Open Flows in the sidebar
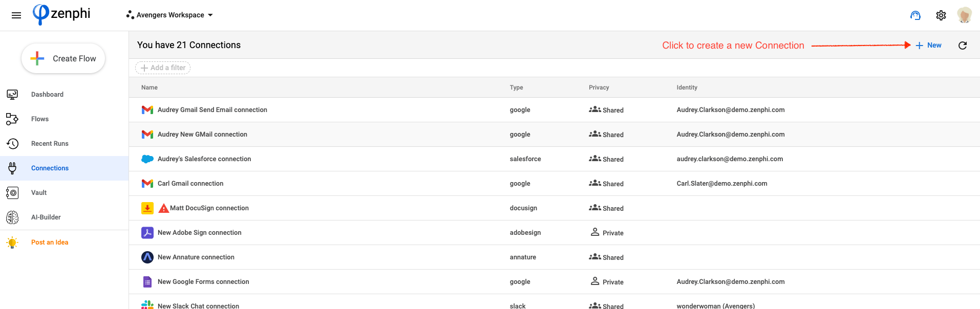The image size is (980, 309). (x=40, y=119)
